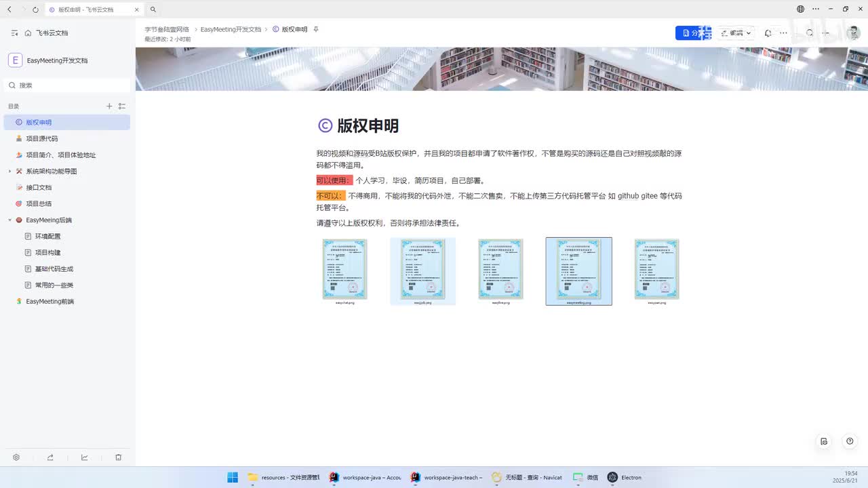Refresh the page with the reload icon
868x488 pixels.
point(36,9)
